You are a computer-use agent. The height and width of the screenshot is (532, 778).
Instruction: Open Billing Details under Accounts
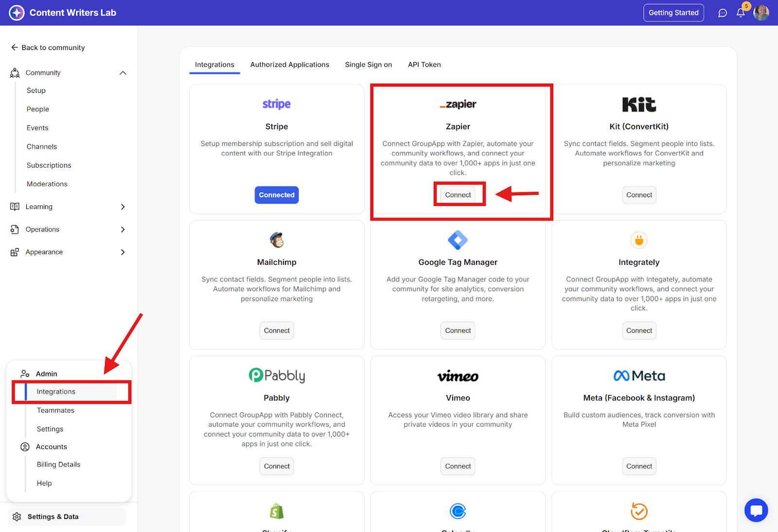coord(59,464)
